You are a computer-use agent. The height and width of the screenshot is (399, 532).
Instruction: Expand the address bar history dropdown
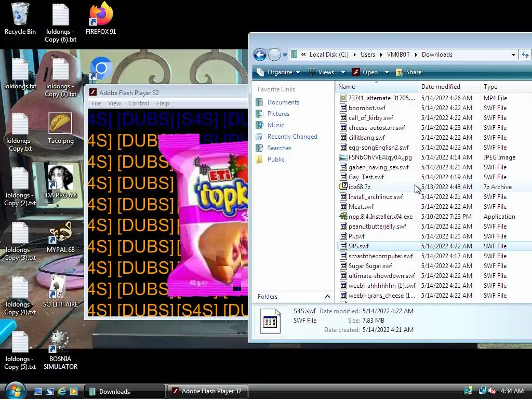(x=513, y=55)
